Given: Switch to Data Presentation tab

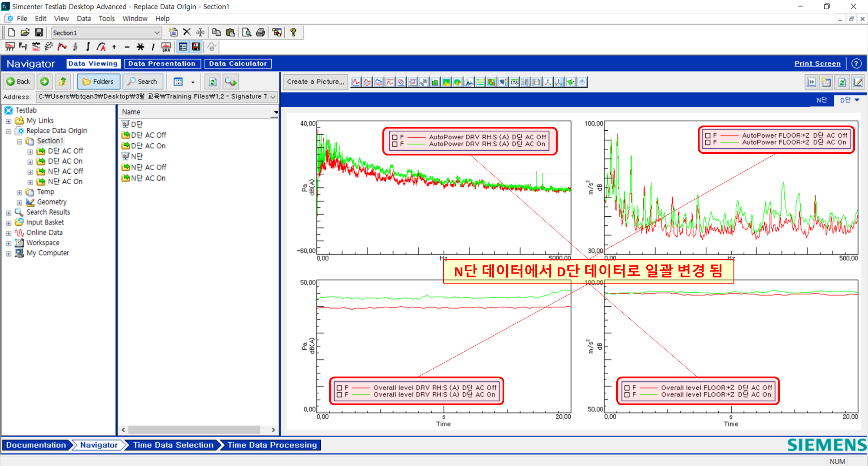Looking at the screenshot, I should (x=162, y=63).
